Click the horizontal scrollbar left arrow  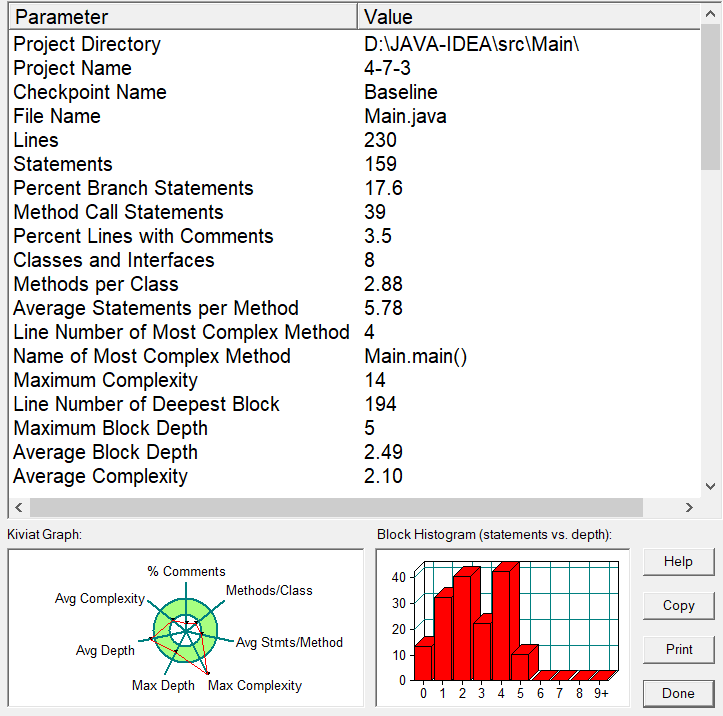[18, 508]
